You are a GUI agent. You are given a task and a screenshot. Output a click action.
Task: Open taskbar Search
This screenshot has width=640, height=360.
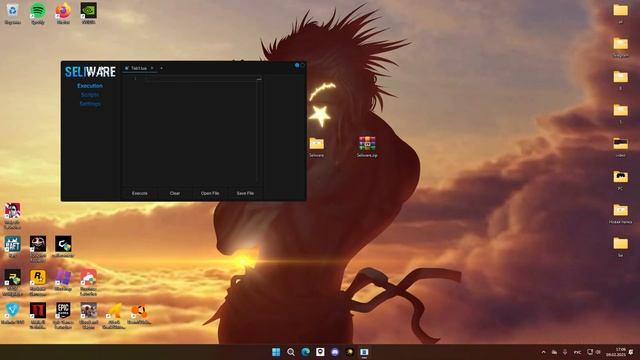tap(291, 352)
